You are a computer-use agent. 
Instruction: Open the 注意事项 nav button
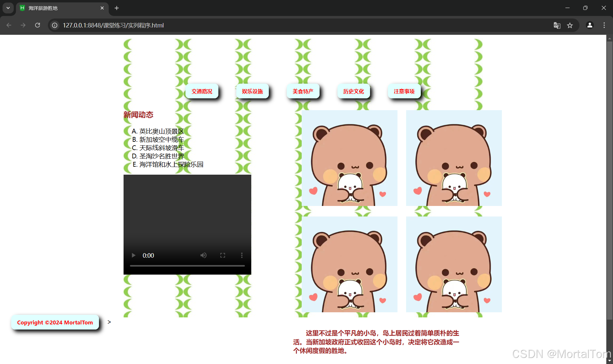404,91
